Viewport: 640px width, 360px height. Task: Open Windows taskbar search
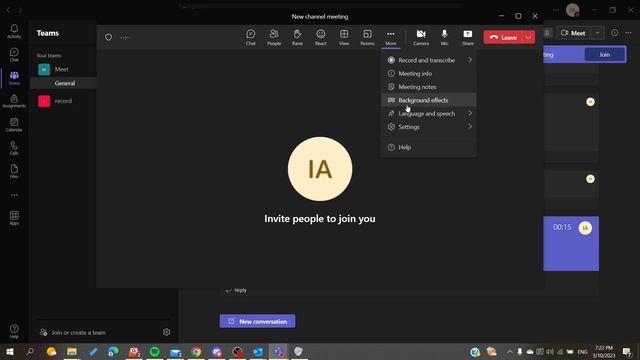point(30,351)
